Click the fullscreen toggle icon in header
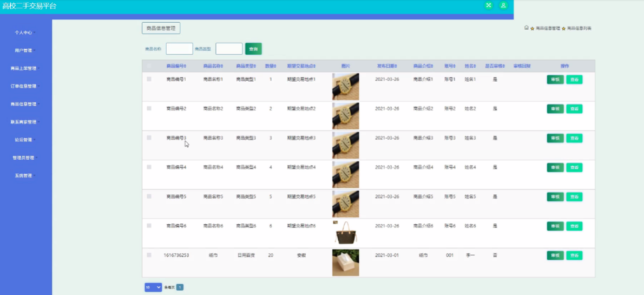The height and width of the screenshot is (295, 644). [x=489, y=5]
